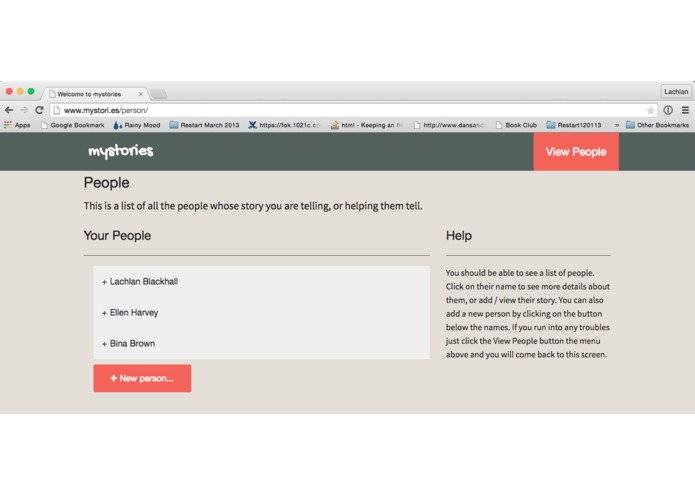
Task: Close the Welcome to mystories tab
Action: point(141,94)
